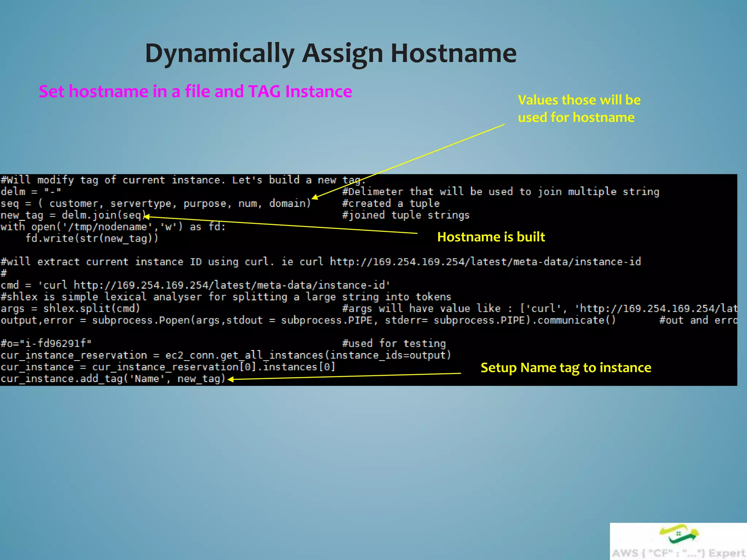Click the 'Setup Name tag to instance' annotation
The image size is (747, 560).
pos(566,367)
